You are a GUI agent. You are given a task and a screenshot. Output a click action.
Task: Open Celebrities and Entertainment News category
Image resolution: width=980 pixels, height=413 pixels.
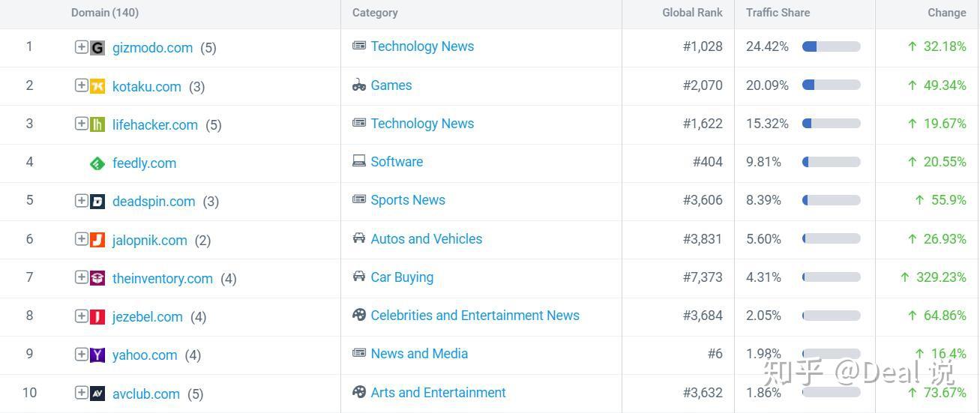tap(475, 316)
